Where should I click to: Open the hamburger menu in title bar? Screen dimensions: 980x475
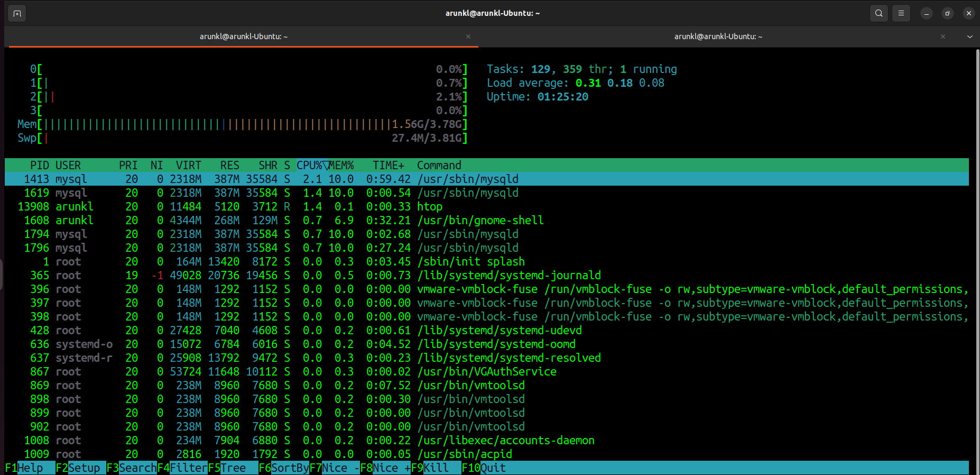tap(901, 13)
